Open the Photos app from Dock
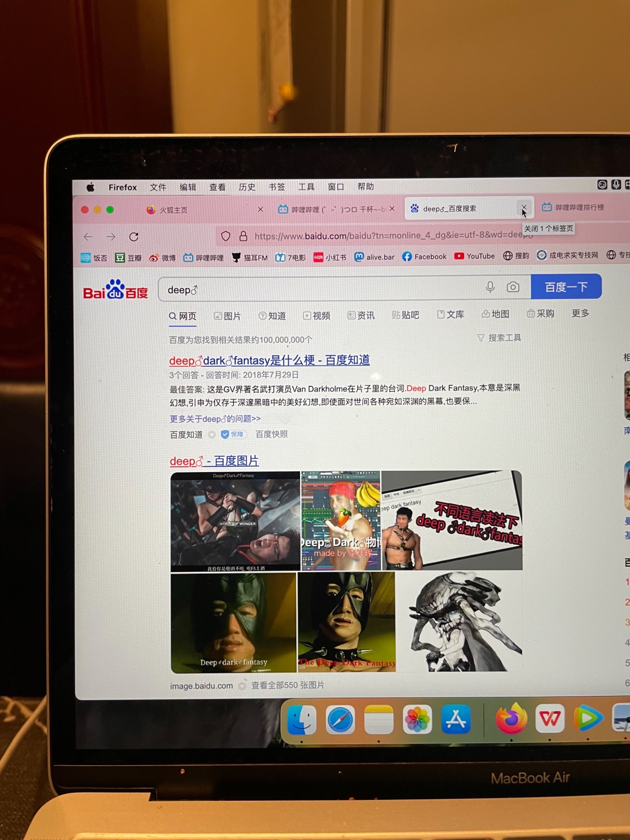Viewport: 630px width, 840px height. pos(417,719)
